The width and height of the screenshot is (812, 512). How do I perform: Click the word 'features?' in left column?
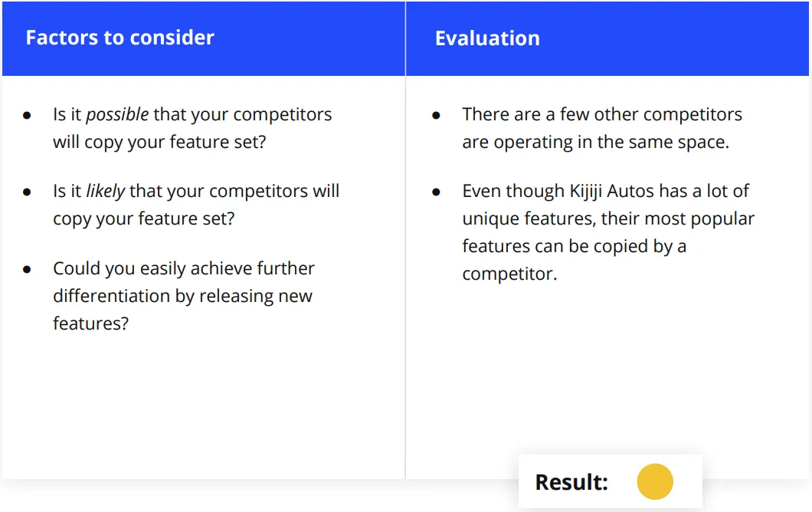90,323
